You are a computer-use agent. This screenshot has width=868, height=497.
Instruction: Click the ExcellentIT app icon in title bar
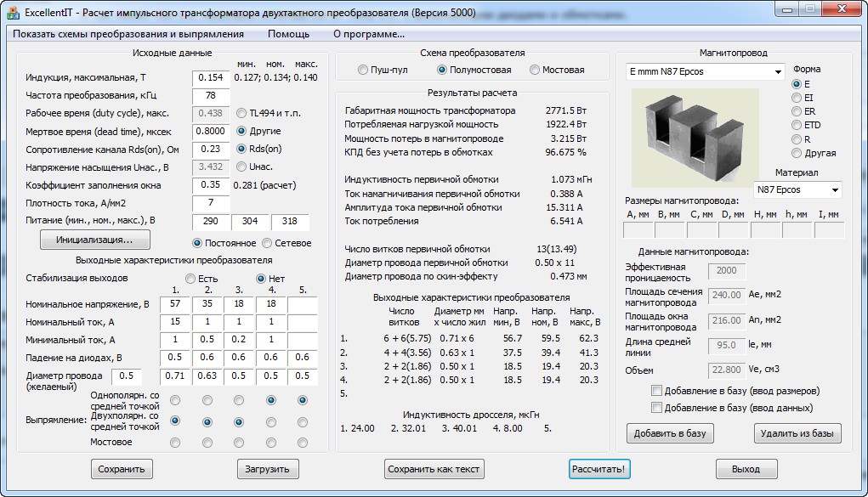12,12
